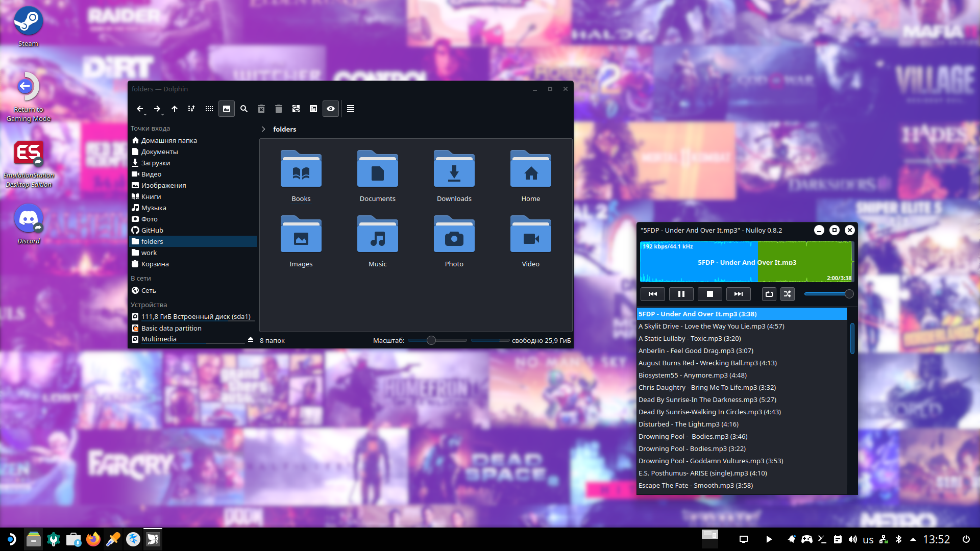
Task: Select Видео in Places panel
Action: [193, 174]
